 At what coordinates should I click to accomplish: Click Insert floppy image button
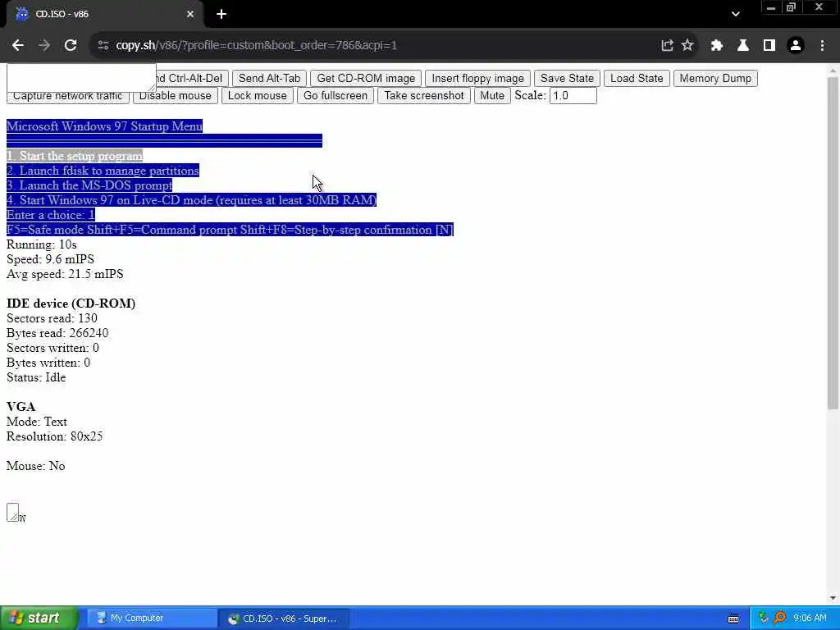(478, 78)
